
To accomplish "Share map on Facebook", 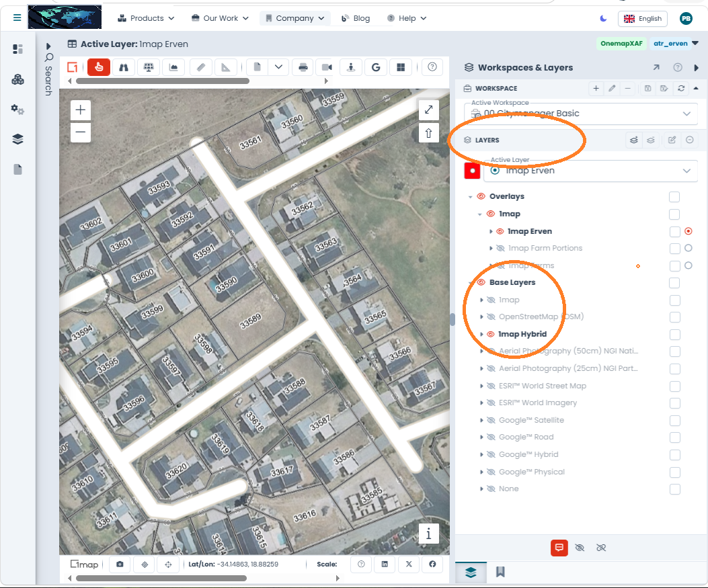I will tap(432, 564).
